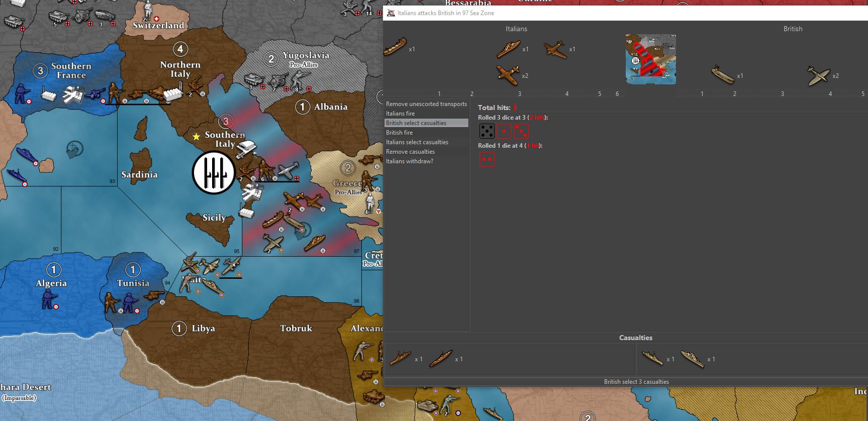The height and width of the screenshot is (421, 868).
Task: Click the Italian cruiser in column 3
Action: tap(508, 49)
